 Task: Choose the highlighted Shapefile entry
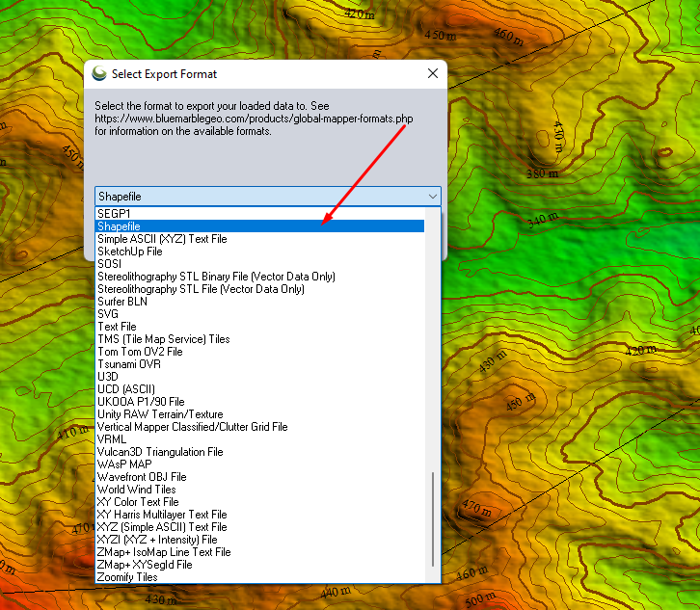tap(260, 226)
